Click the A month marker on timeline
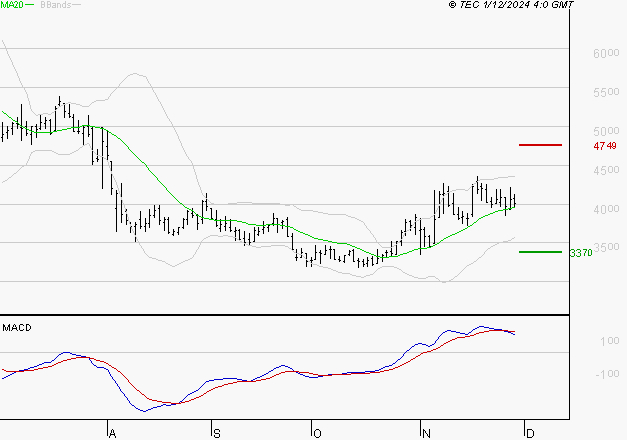 click(113, 434)
